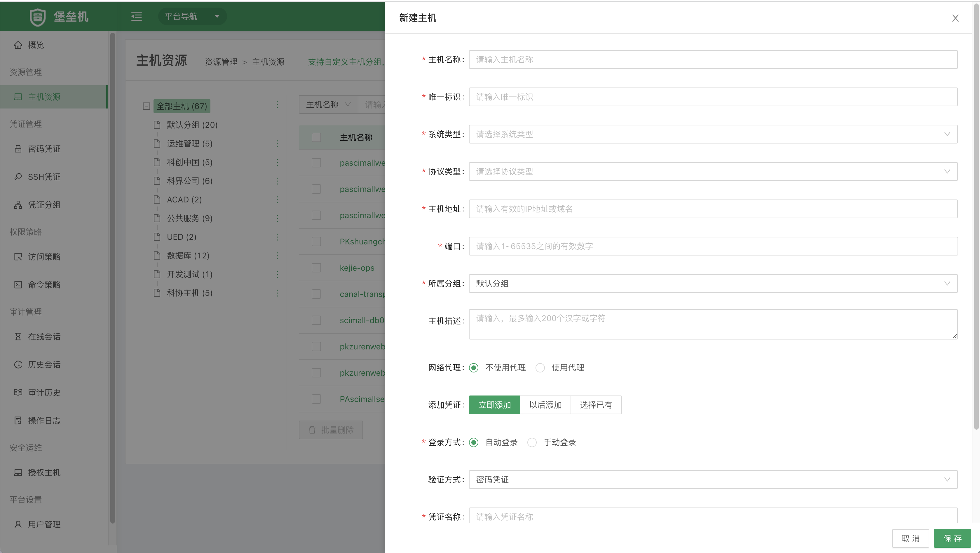
Task: Open more options for 数据库 group
Action: (x=277, y=256)
